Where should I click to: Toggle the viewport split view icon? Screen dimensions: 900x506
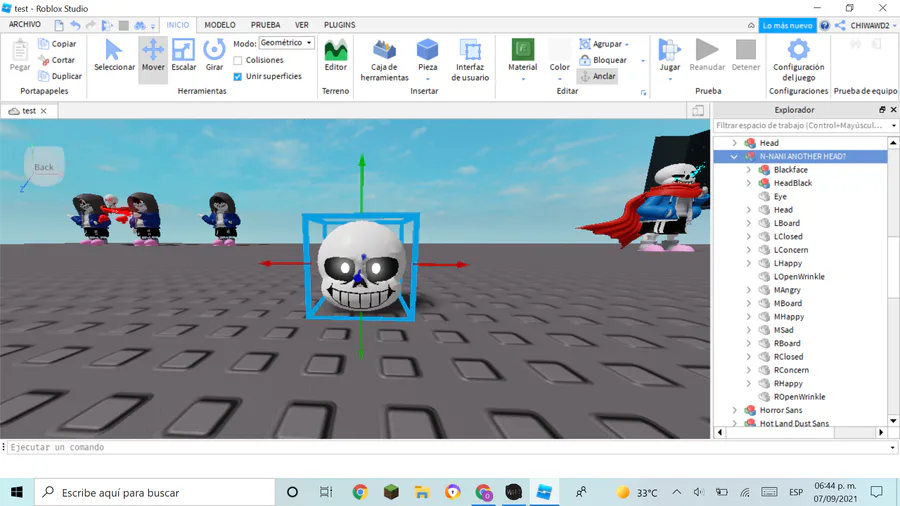point(698,110)
